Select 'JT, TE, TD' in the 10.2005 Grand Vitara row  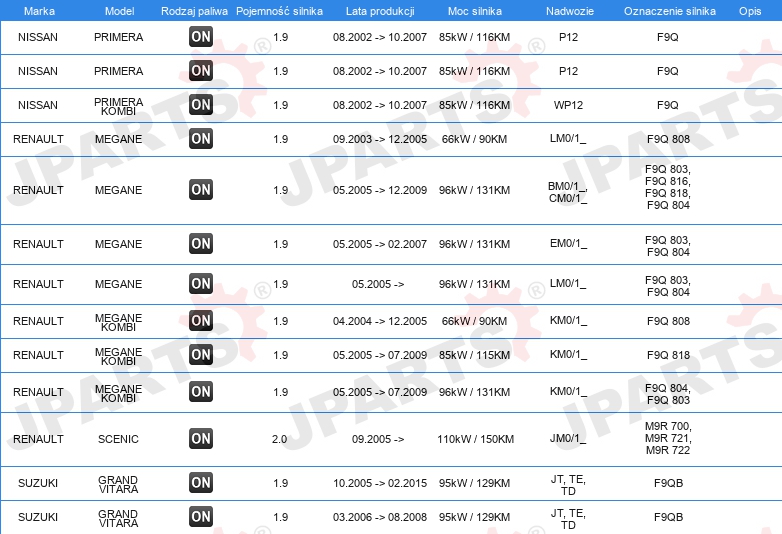[x=568, y=485]
